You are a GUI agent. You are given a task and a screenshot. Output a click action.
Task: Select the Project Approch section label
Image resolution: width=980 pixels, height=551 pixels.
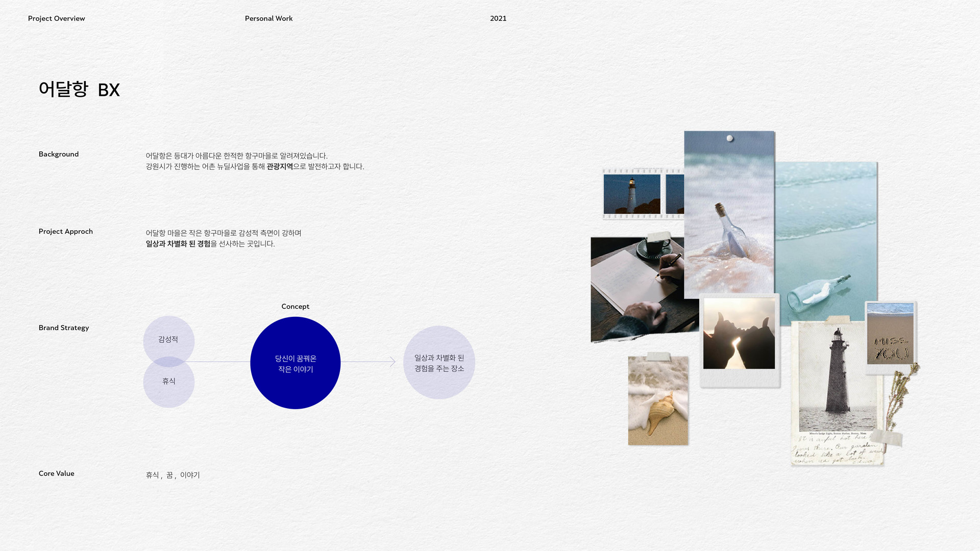coord(66,231)
